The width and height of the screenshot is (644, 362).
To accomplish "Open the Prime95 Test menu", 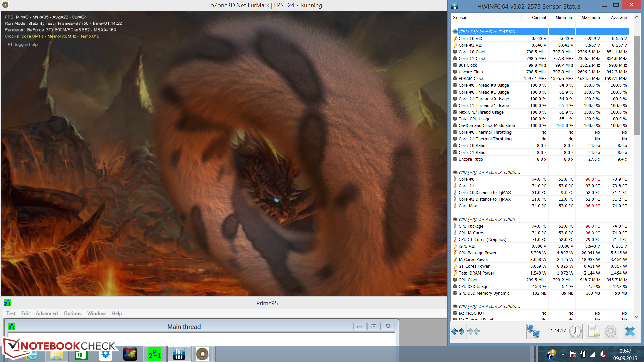I will click(x=11, y=313).
